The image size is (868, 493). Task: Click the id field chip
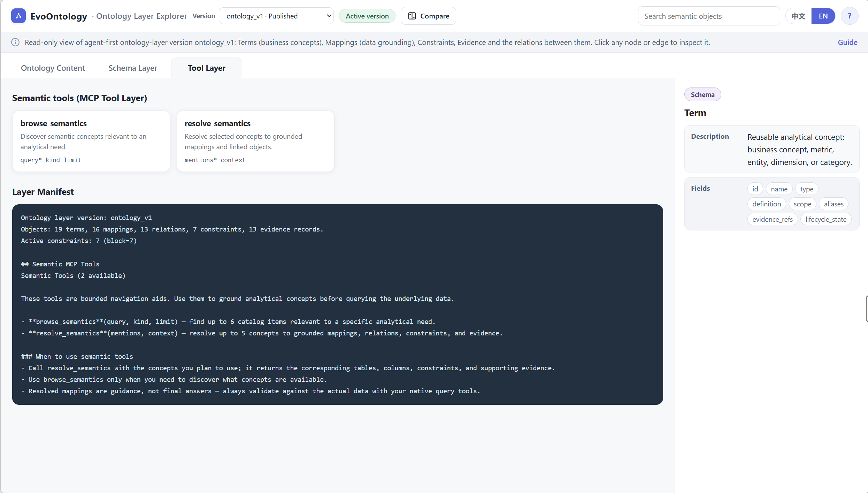point(755,189)
